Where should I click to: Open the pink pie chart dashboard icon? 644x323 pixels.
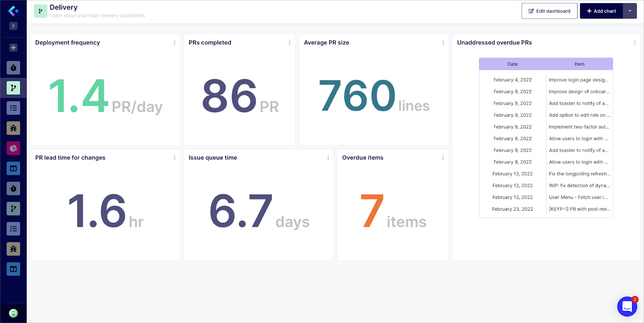tap(13, 148)
